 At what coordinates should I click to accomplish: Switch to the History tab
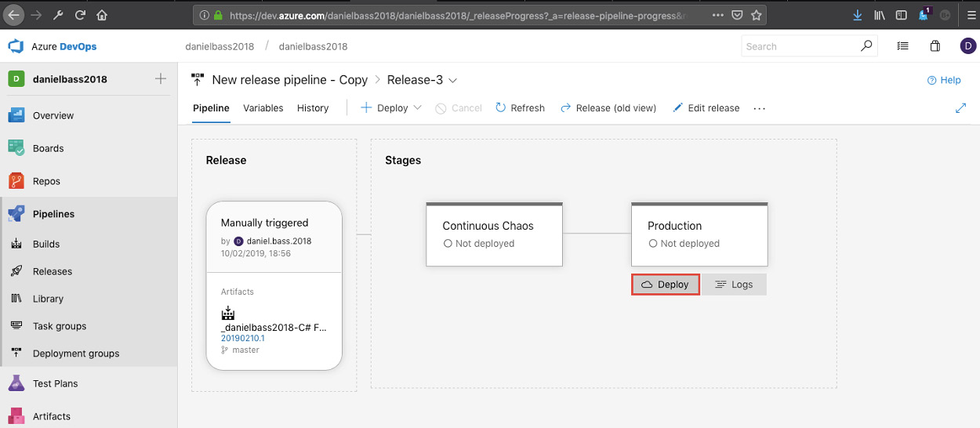pos(313,108)
